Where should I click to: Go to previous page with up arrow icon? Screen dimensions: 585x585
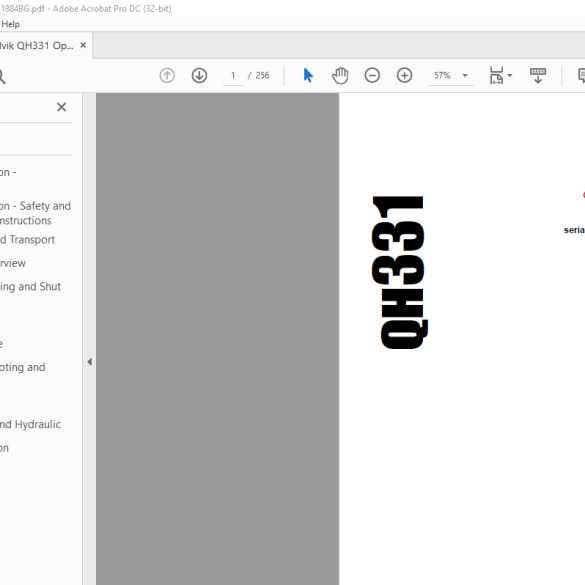(x=167, y=76)
